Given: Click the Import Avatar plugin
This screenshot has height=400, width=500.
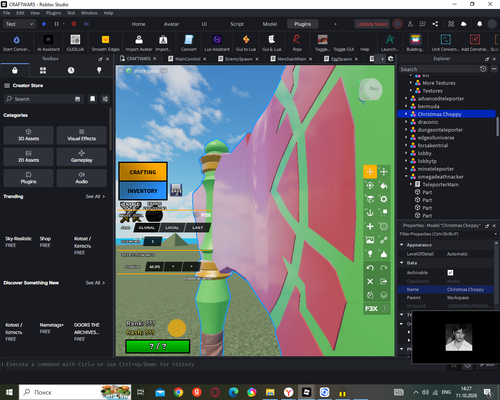Looking at the screenshot, I should click(x=139, y=43).
